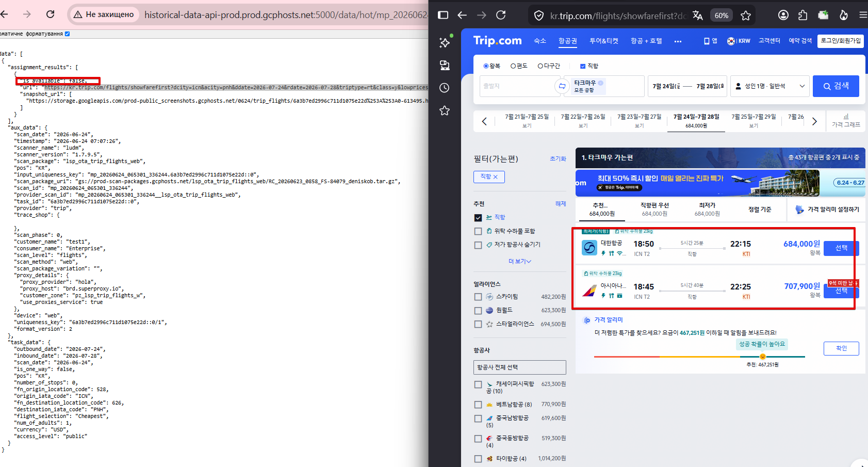Open the KRW currency selector
This screenshot has width=868, height=467.
739,41
